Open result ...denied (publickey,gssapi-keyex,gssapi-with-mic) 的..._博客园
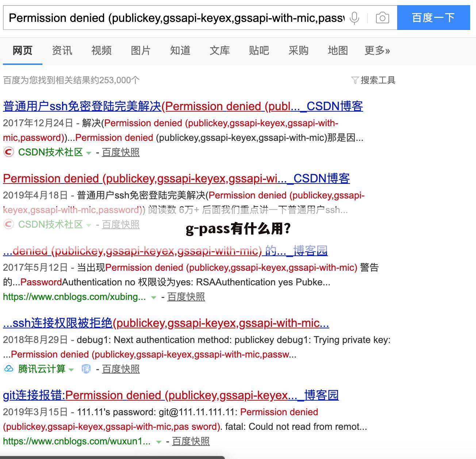Viewport: 476px width, 459px height. tap(165, 251)
